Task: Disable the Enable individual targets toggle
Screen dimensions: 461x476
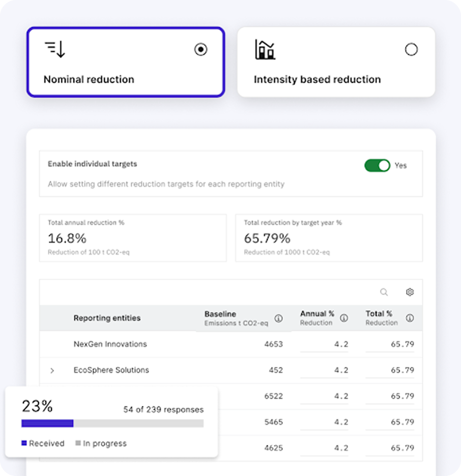Action: [x=377, y=165]
